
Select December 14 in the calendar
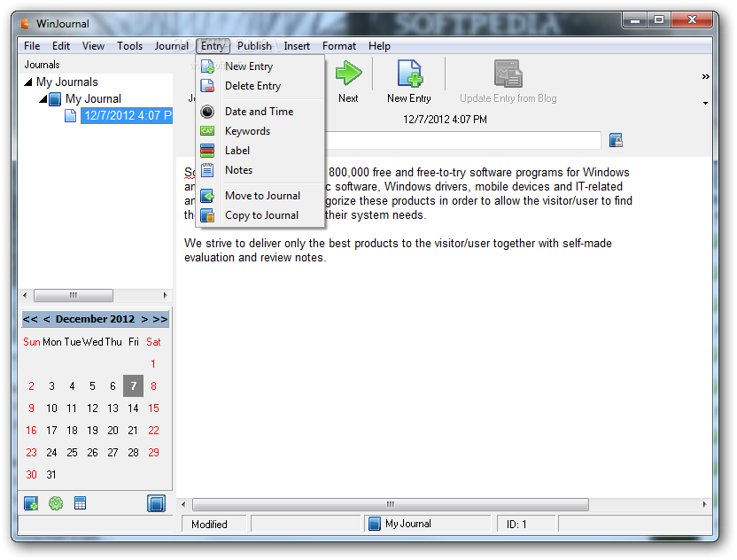click(133, 408)
